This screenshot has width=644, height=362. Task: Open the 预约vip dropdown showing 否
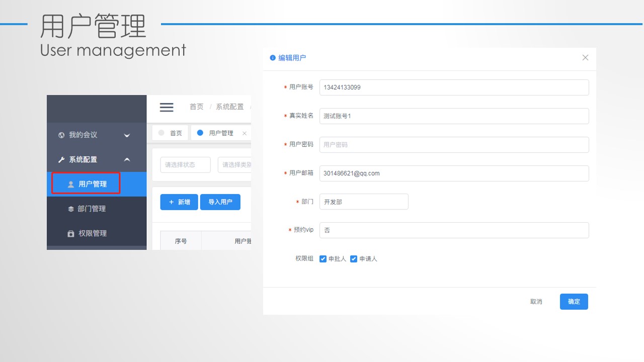pos(454,230)
